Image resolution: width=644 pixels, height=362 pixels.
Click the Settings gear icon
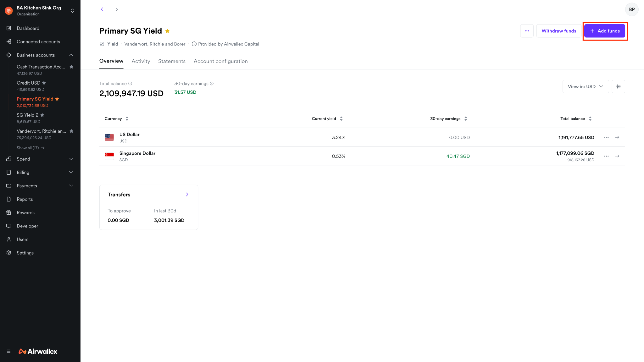(x=9, y=253)
